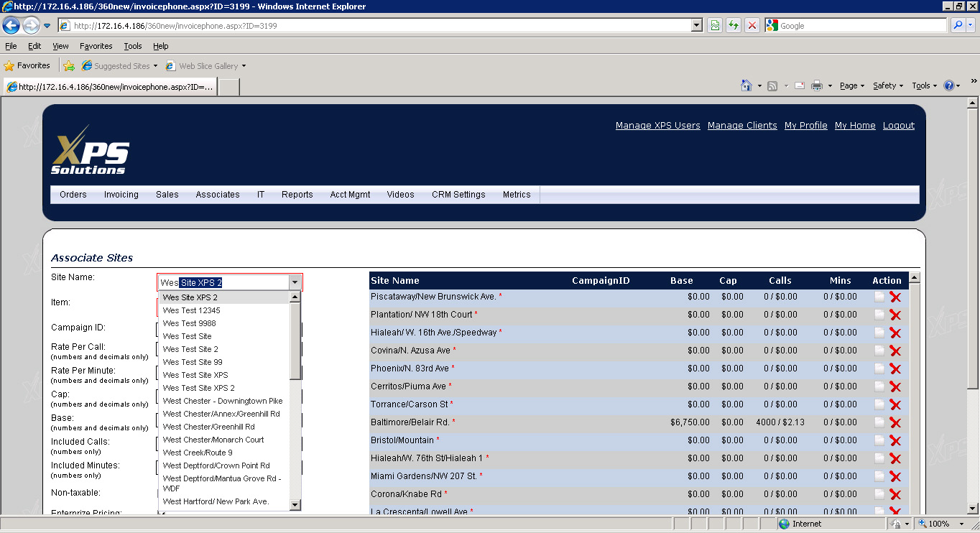The image size is (980, 533).
Task: Collapse the Site Name combo box arrow
Action: pos(295,283)
